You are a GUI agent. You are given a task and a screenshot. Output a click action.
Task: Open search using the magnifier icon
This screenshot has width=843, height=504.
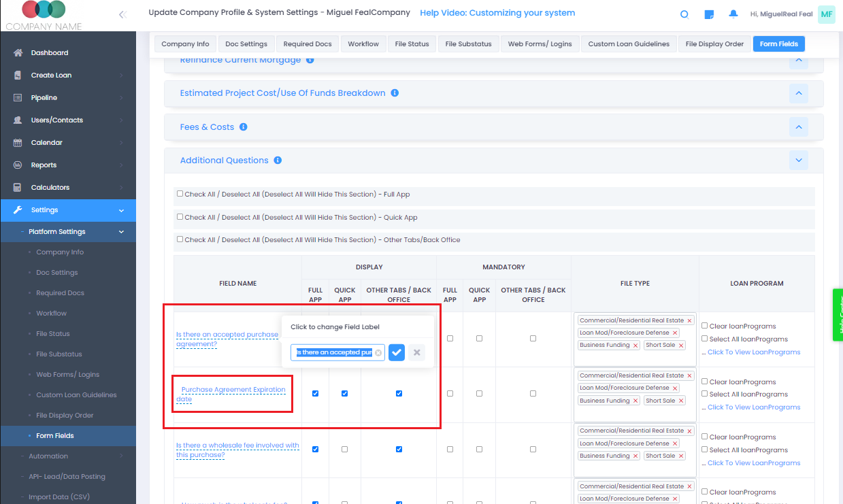(x=684, y=14)
